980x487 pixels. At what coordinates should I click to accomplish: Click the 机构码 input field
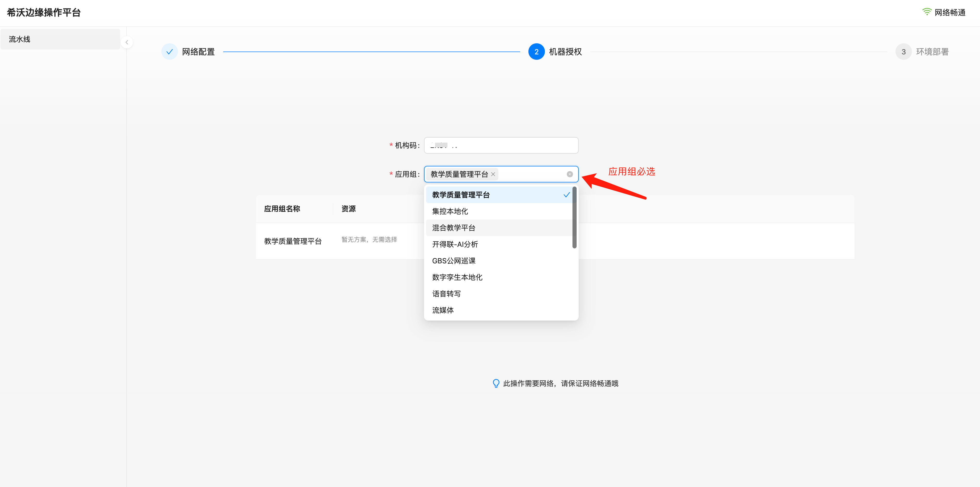(501, 145)
